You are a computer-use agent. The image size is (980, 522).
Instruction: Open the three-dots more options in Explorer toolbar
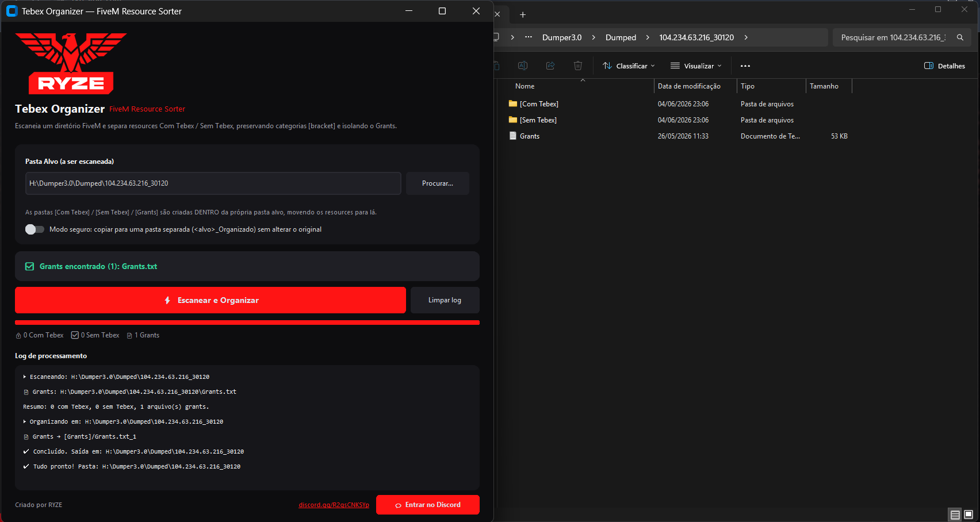click(x=745, y=66)
